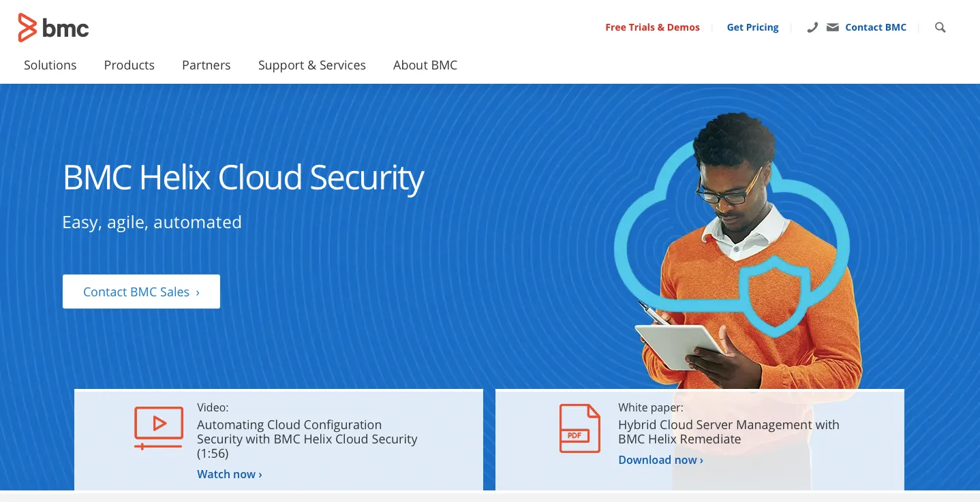Open the search magnifier icon
The height and width of the screenshot is (502, 980).
[x=940, y=27]
